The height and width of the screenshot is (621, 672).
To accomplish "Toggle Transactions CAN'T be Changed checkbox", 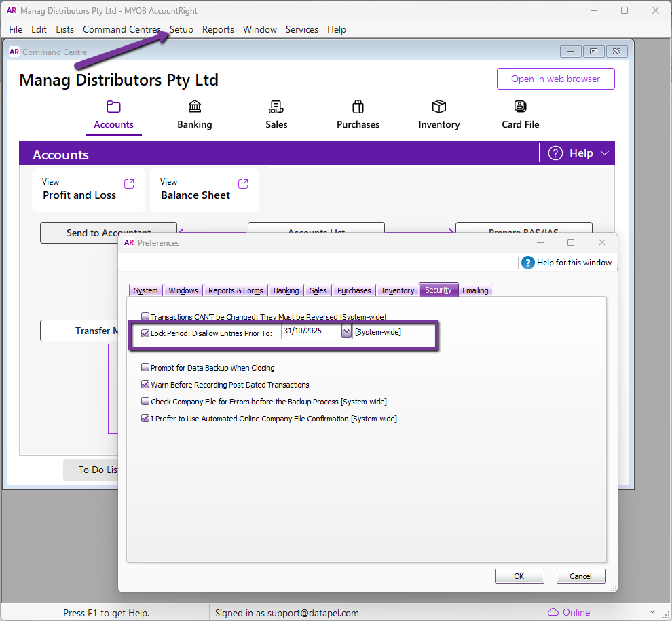I will pos(145,316).
